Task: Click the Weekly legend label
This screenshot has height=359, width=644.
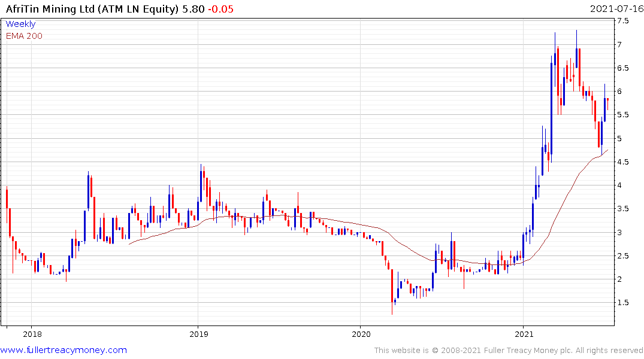Action: click(x=20, y=24)
